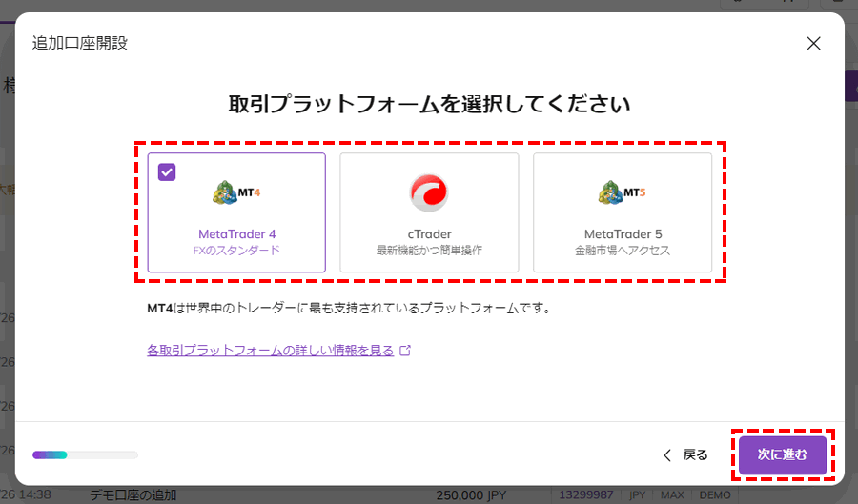
Task: Click the external link icon after the details link
Action: click(405, 351)
